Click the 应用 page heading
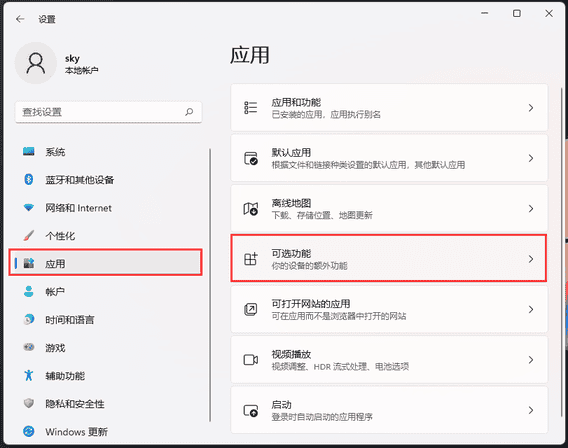 pyautogui.click(x=250, y=55)
